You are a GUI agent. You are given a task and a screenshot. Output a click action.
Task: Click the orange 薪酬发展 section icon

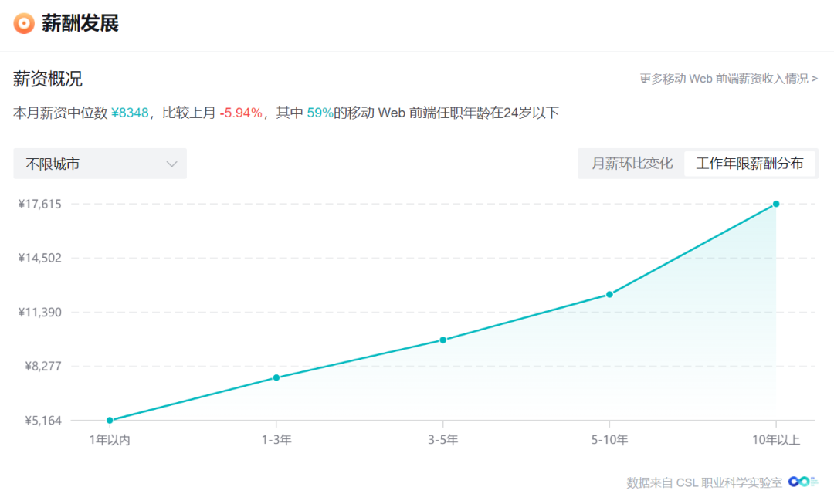[24, 23]
